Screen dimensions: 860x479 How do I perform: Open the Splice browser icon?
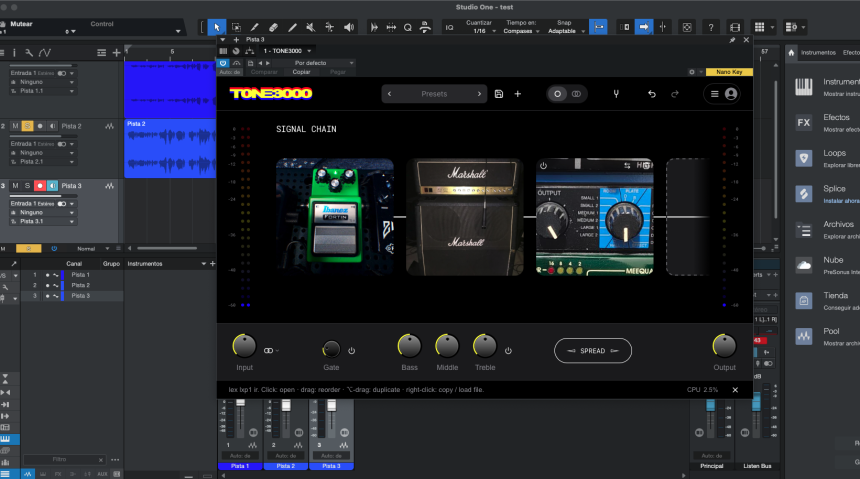point(804,194)
